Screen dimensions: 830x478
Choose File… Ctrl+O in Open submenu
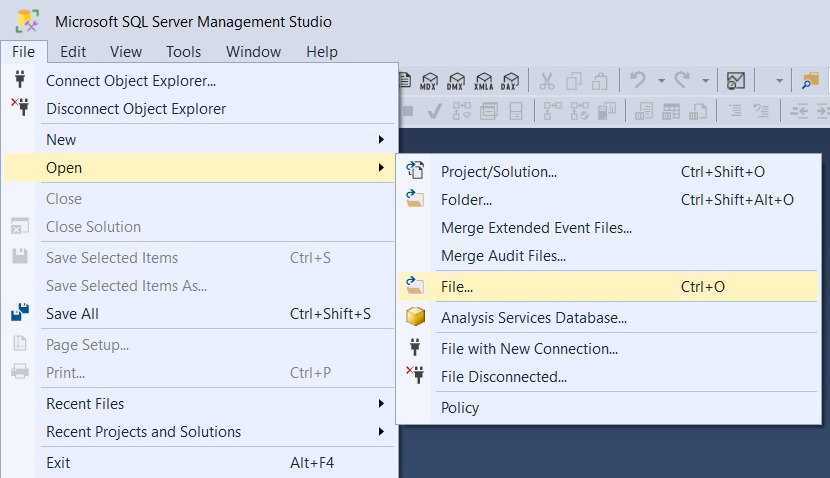[x=609, y=286]
